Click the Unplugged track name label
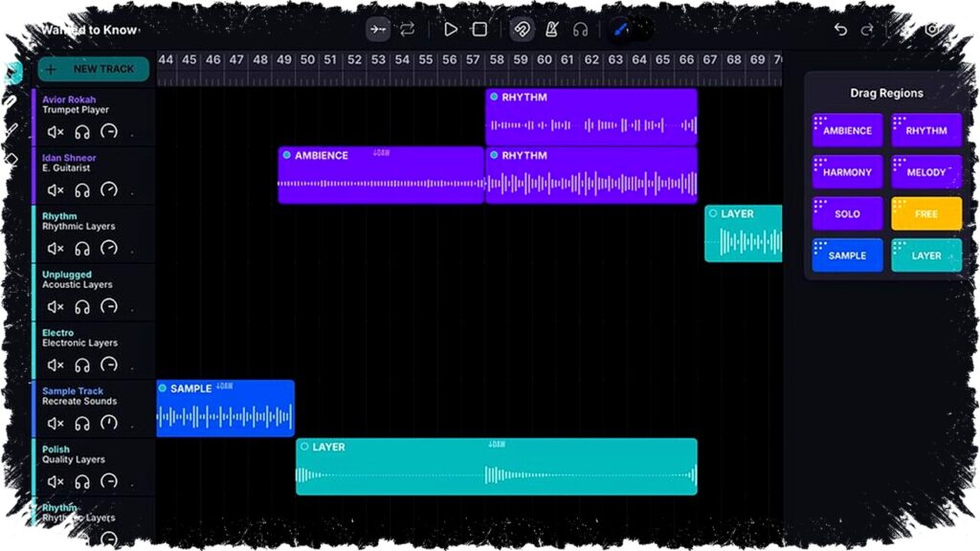This screenshot has width=980, height=551. 66,275
